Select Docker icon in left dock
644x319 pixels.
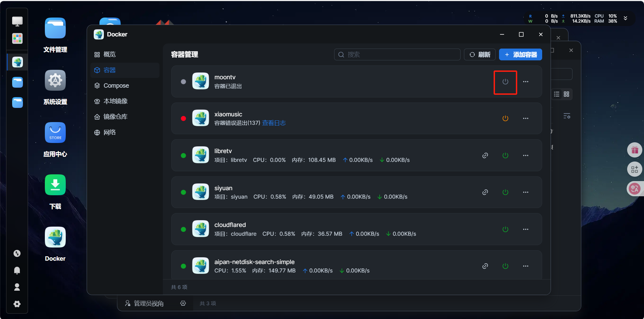[x=17, y=62]
